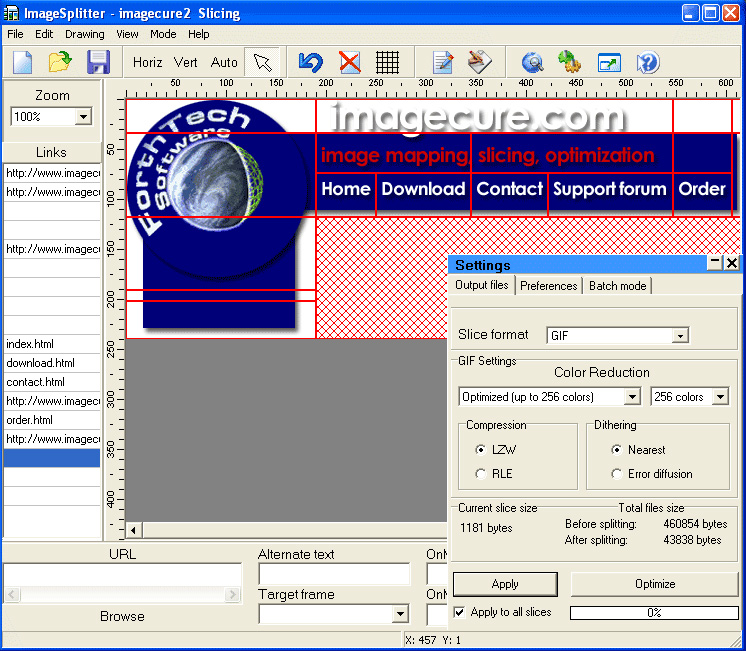The width and height of the screenshot is (746, 651).
Task: Select the arrow pointer tool
Action: pyautogui.click(x=262, y=62)
